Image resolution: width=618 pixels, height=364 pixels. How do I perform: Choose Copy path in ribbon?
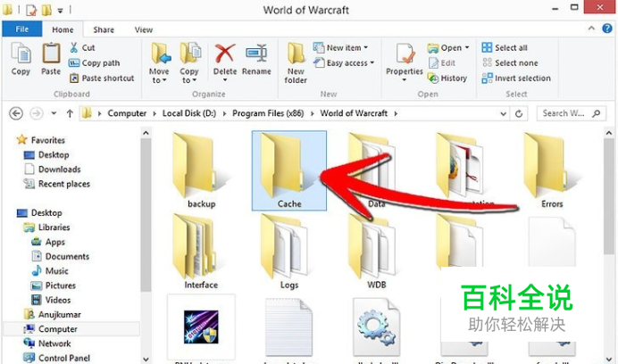pyautogui.click(x=94, y=63)
